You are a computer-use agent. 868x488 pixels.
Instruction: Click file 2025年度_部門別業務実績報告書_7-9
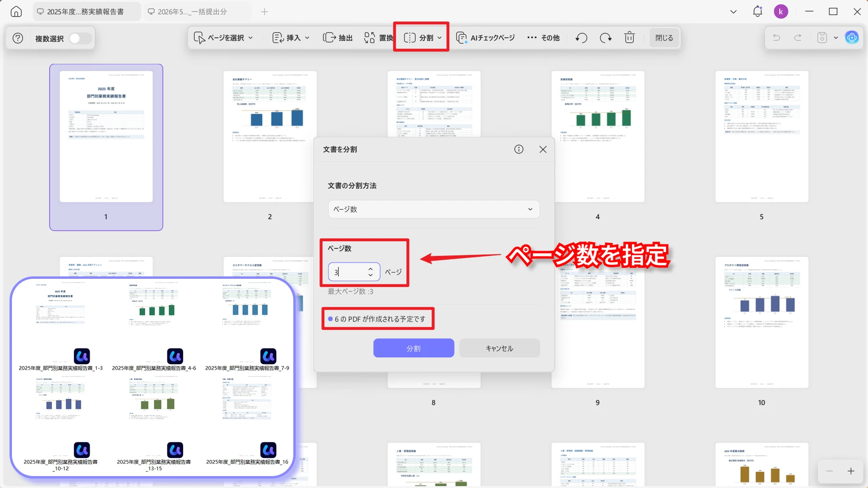point(247,327)
